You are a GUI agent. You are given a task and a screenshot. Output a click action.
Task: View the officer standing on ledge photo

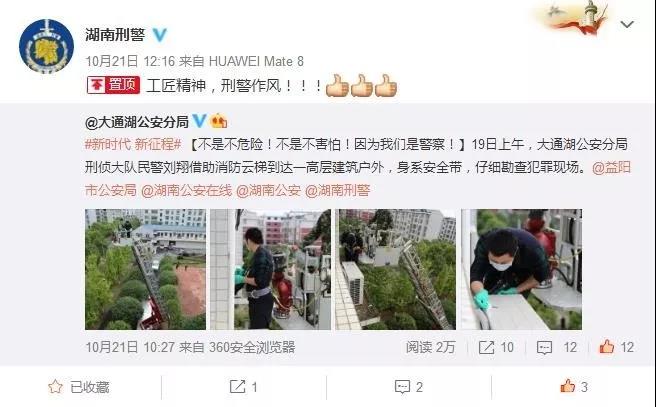(270, 269)
